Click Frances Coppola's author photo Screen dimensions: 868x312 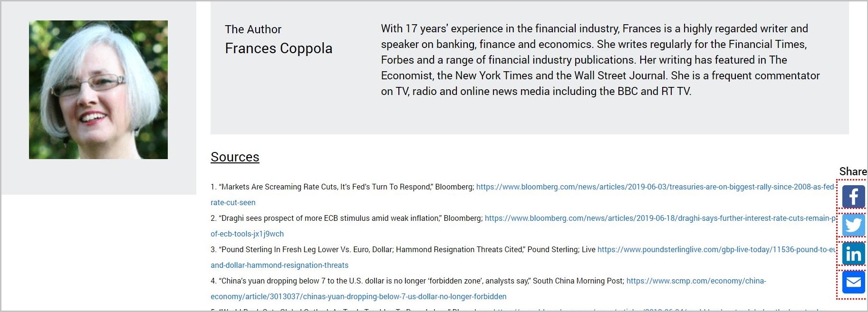(98, 90)
